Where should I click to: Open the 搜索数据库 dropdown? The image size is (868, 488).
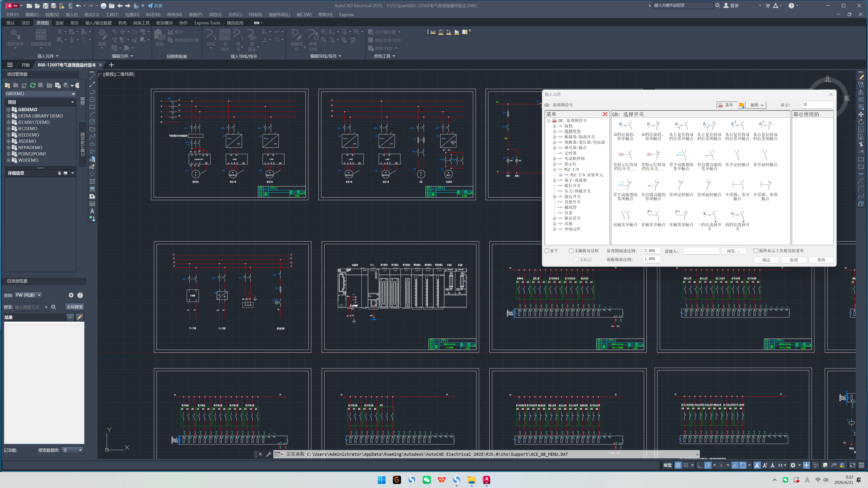pyautogui.click(x=72, y=450)
